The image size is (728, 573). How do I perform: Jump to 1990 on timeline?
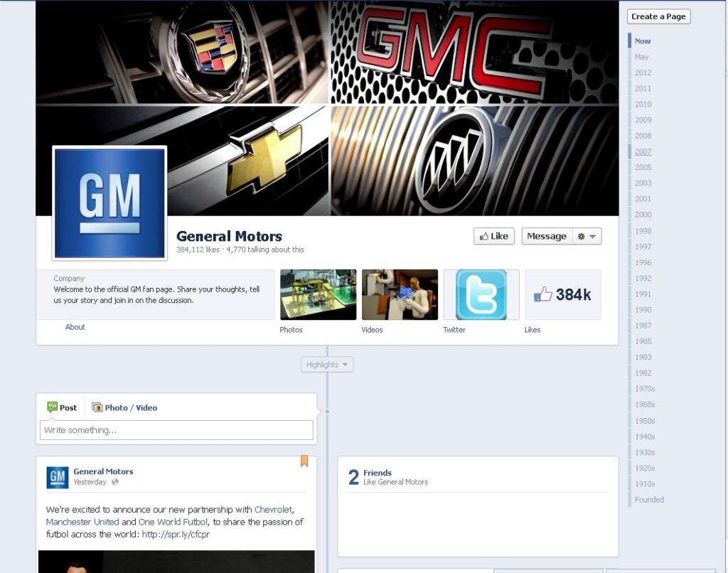click(x=643, y=310)
